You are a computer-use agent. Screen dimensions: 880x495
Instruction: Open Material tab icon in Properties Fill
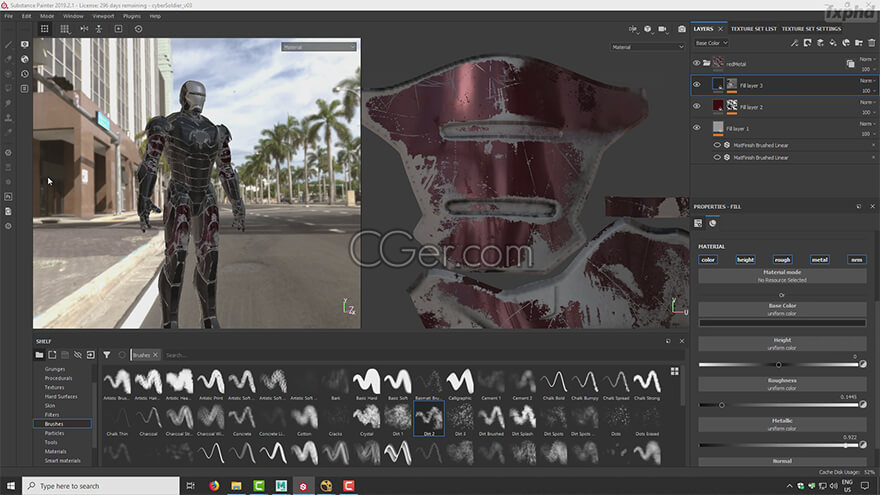[x=712, y=223]
